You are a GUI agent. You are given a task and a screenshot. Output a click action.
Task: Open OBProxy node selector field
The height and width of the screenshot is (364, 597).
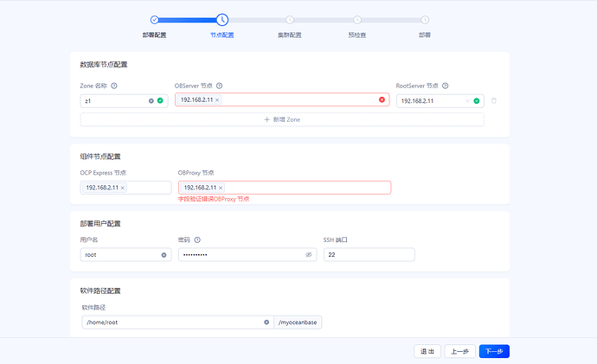285,188
